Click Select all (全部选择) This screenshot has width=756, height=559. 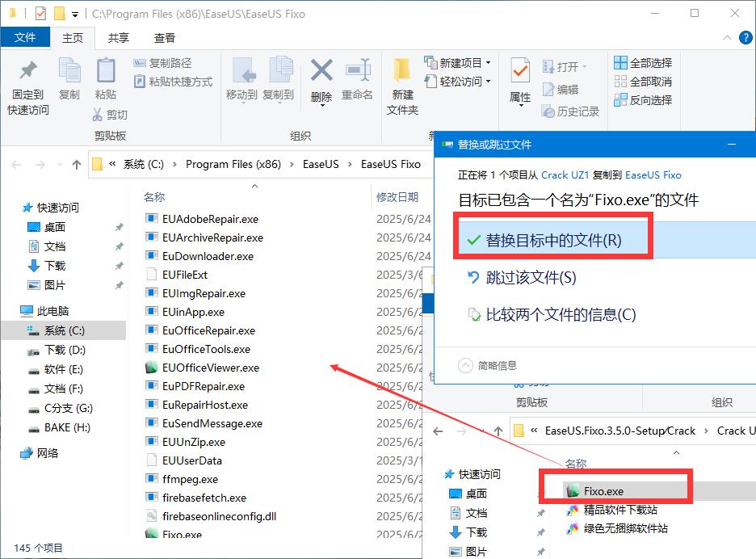pyautogui.click(x=643, y=63)
